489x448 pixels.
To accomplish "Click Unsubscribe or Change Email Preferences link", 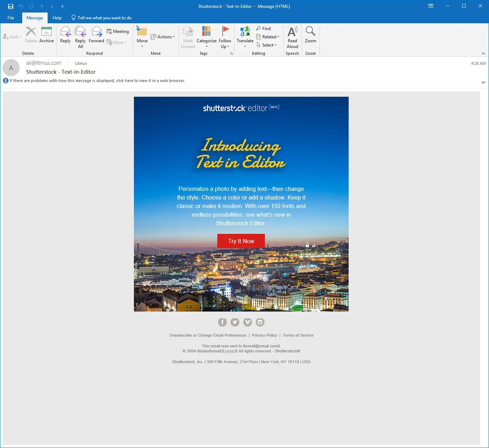I will click(208, 336).
